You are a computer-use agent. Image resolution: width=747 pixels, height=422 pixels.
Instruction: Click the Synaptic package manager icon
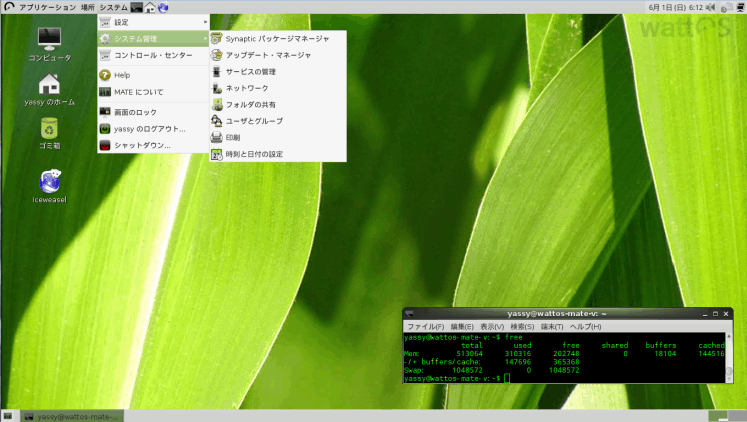217,39
